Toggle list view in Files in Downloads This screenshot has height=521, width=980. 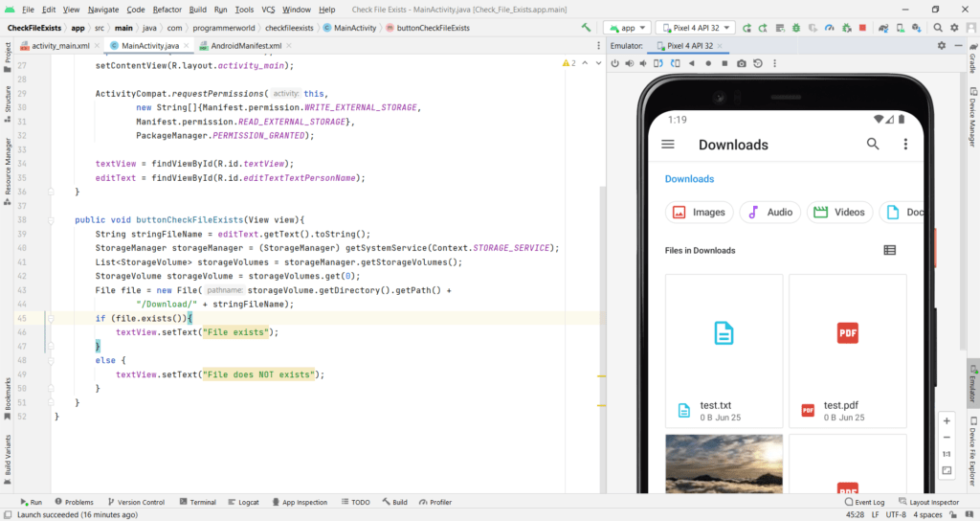click(889, 250)
